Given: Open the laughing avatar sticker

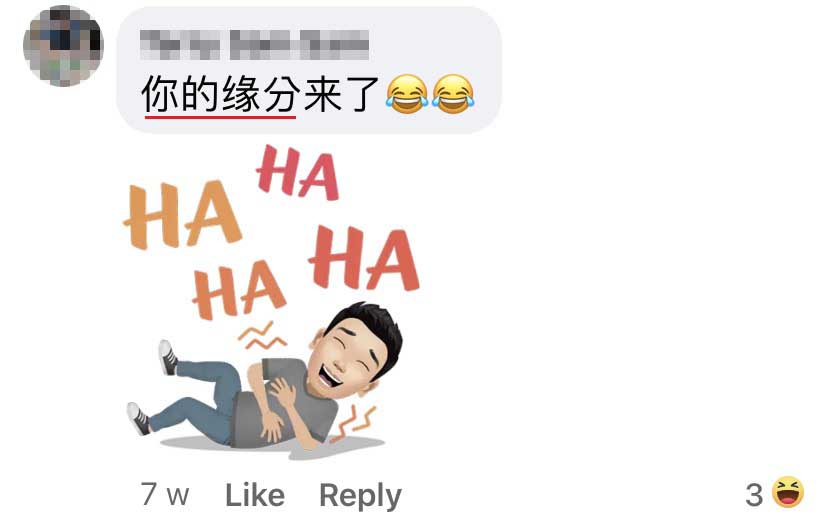Looking at the screenshot, I should (x=272, y=302).
